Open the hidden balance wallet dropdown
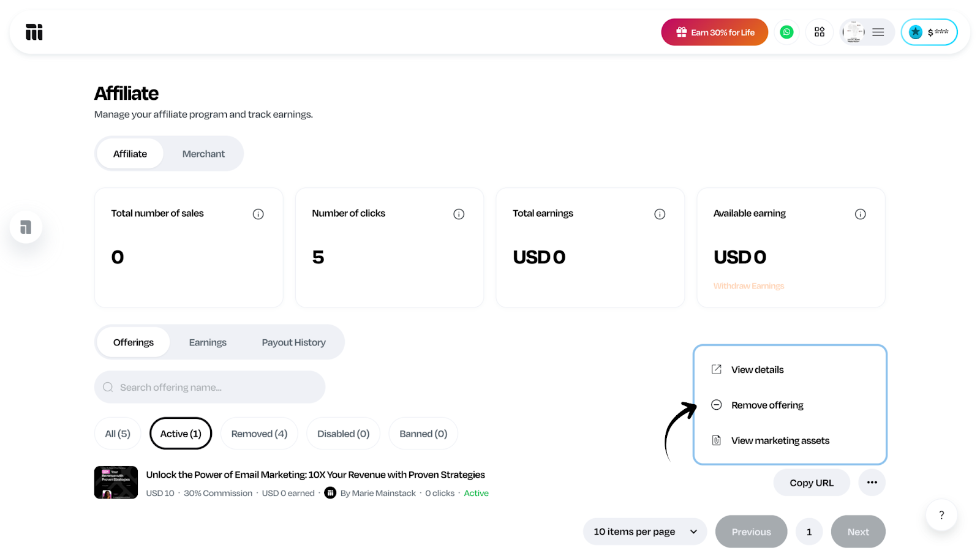 tap(929, 32)
